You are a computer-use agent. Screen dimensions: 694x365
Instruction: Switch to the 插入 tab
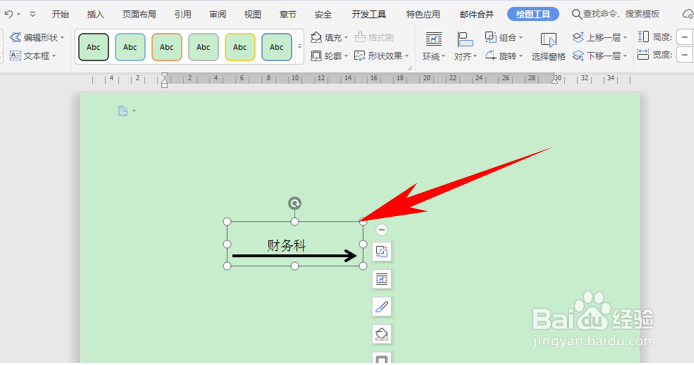(95, 14)
